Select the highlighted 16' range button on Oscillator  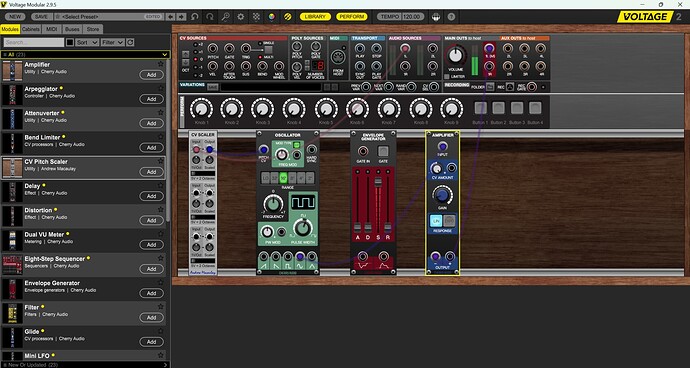tap(283, 178)
